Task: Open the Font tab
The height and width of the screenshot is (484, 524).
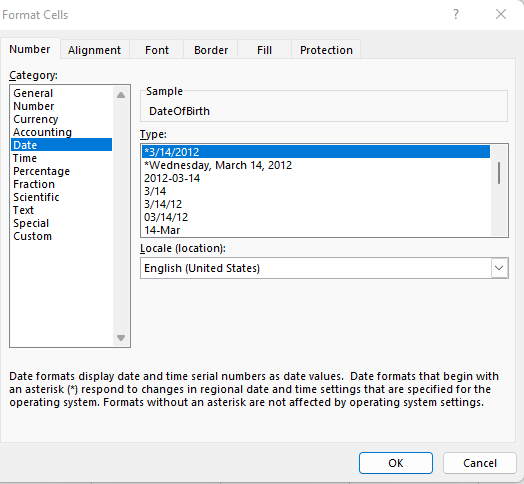Action: pos(157,50)
